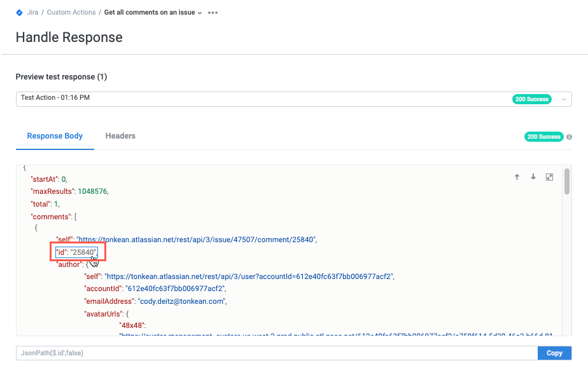
Task: Open the three-dot more options menu
Action: coord(213,13)
